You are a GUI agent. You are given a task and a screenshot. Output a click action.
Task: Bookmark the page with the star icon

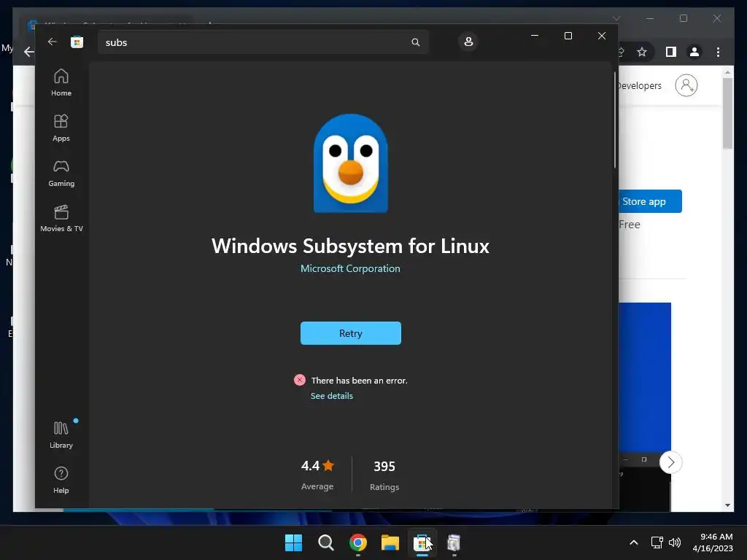tap(642, 52)
